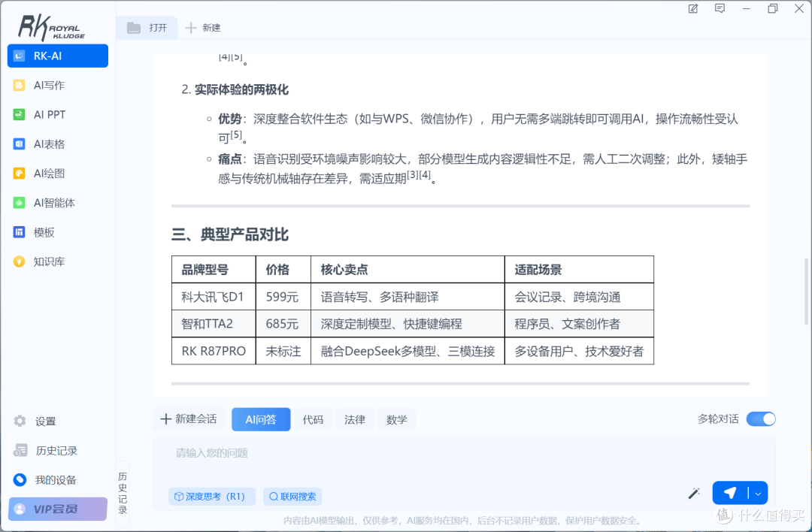
Task: Toggle 联网搜索 web search
Action: click(x=292, y=496)
